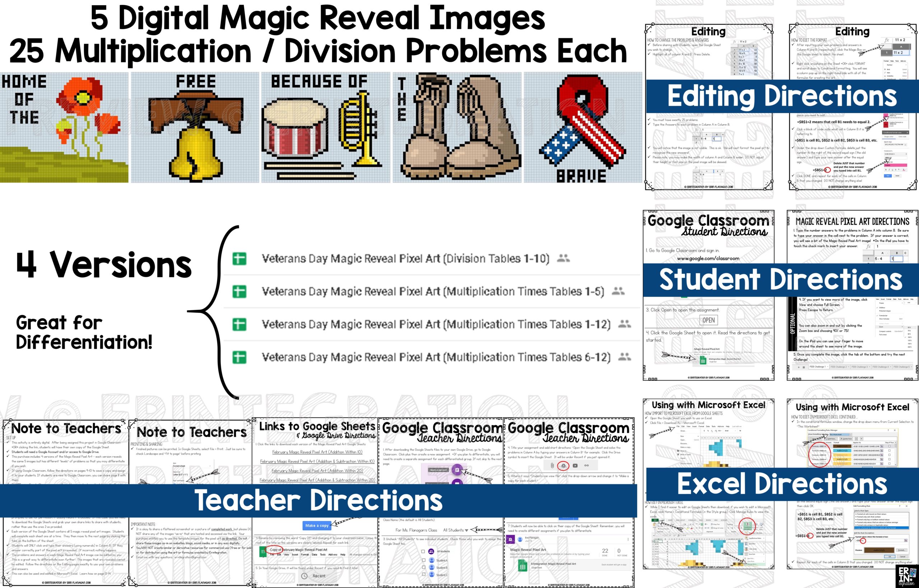Click the paperclip attachment icon

pos(552,466)
